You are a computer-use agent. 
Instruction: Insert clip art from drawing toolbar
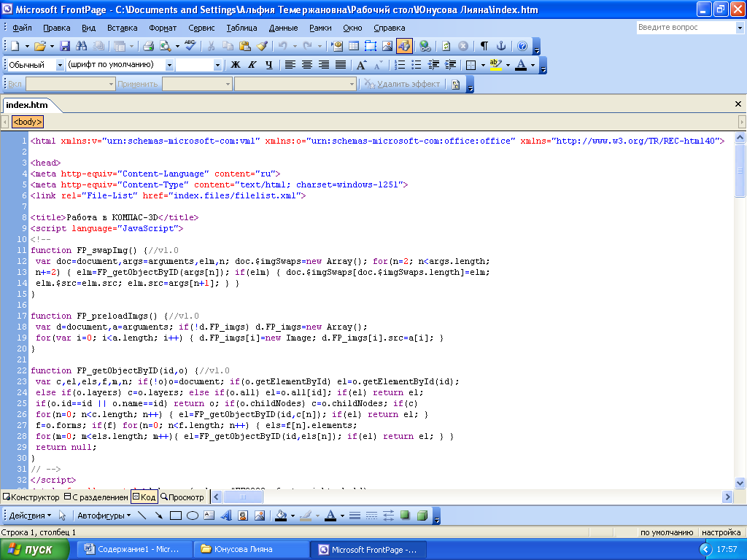point(243,516)
